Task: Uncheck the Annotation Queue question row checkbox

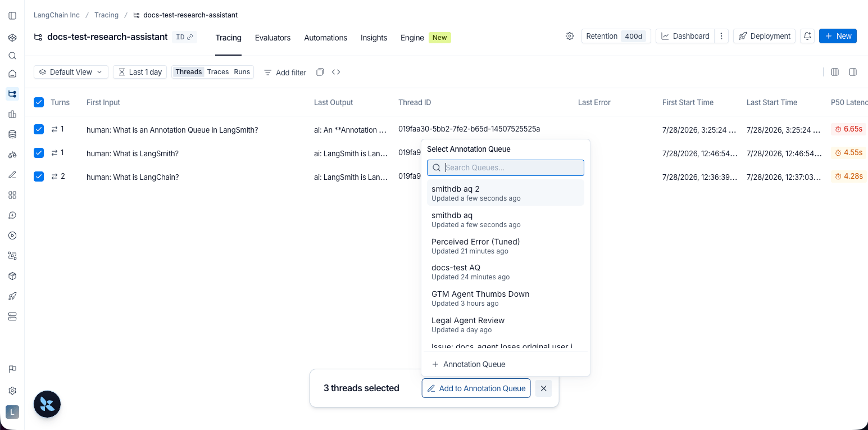Action: pyautogui.click(x=39, y=129)
